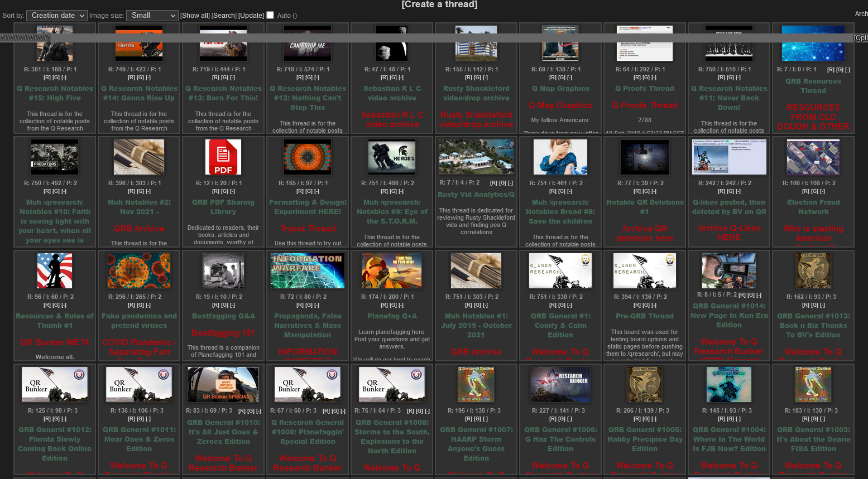Image resolution: width=868 pixels, height=479 pixels.
Task: Open the Options link at the right edge
Action: 861,38
